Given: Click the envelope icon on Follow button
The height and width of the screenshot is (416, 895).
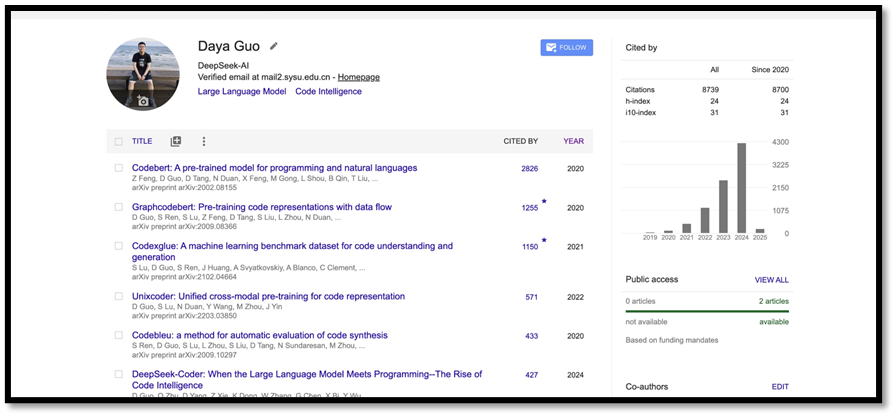Looking at the screenshot, I should pos(550,47).
